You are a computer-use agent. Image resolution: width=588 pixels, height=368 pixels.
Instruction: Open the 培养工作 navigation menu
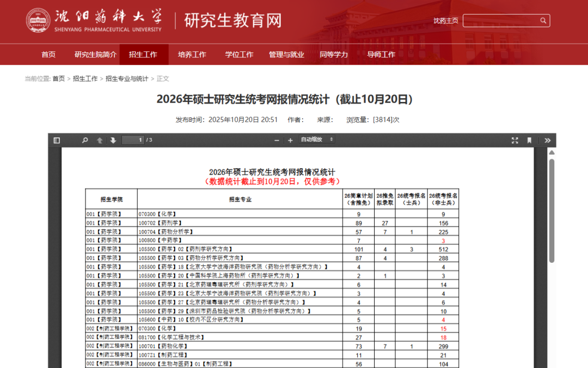point(192,55)
